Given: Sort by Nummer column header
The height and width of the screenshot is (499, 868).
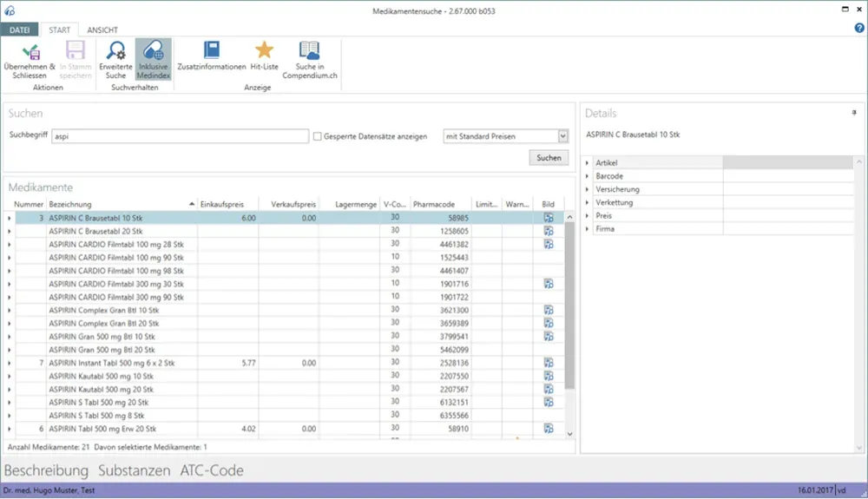Looking at the screenshot, I should (x=29, y=204).
